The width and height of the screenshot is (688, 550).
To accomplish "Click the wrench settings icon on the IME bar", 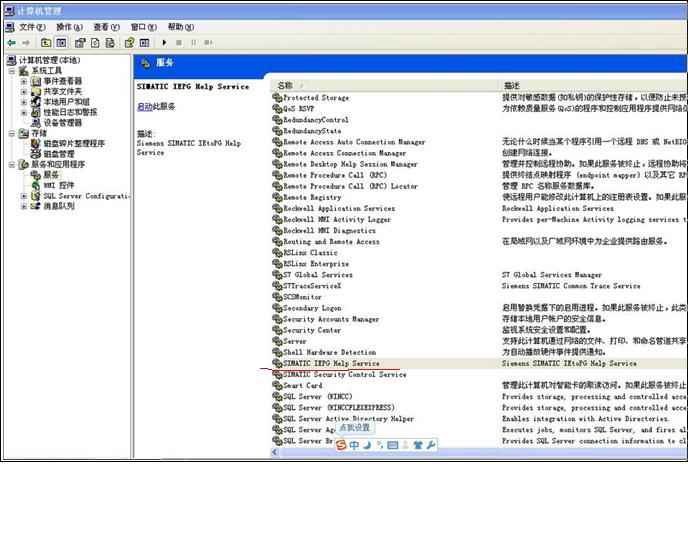I will (431, 445).
